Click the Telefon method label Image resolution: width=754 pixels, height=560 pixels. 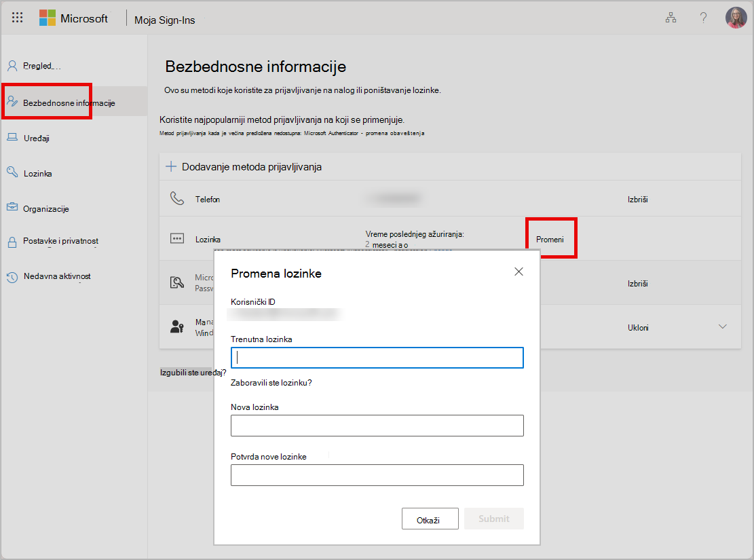pyautogui.click(x=207, y=199)
